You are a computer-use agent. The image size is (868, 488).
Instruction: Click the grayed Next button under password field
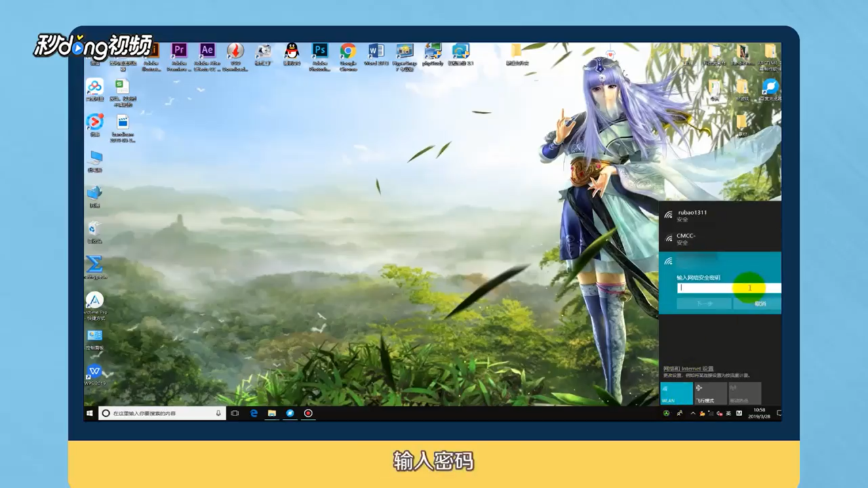point(704,304)
